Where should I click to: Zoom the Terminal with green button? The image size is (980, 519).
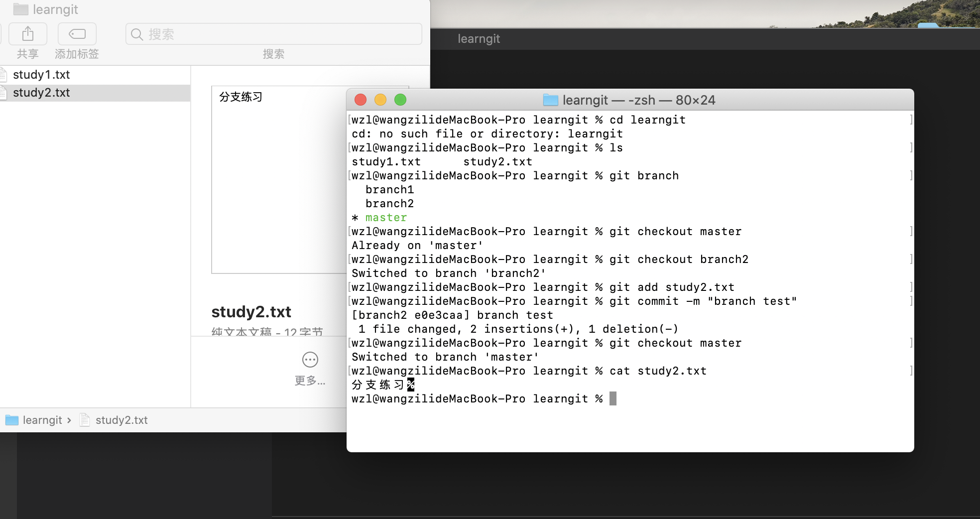(400, 100)
